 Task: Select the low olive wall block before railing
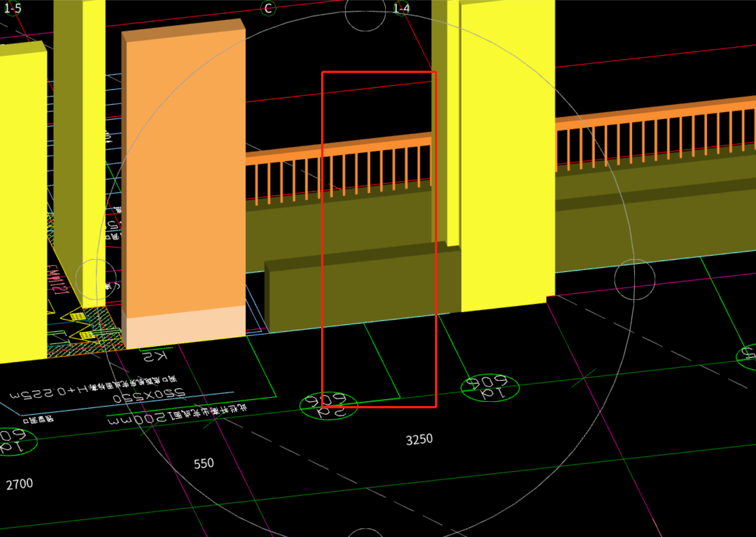tap(363, 288)
